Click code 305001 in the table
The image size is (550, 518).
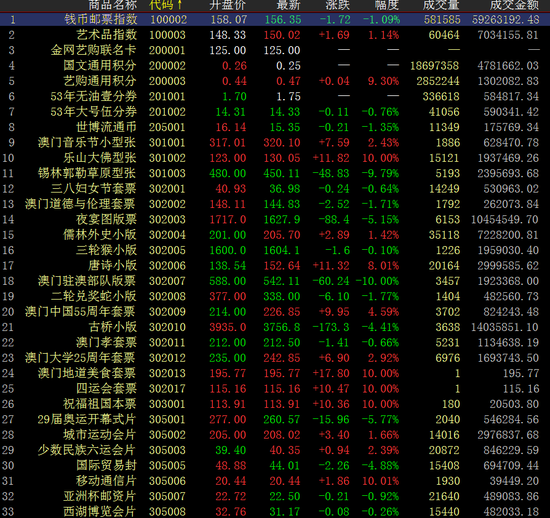click(x=167, y=419)
